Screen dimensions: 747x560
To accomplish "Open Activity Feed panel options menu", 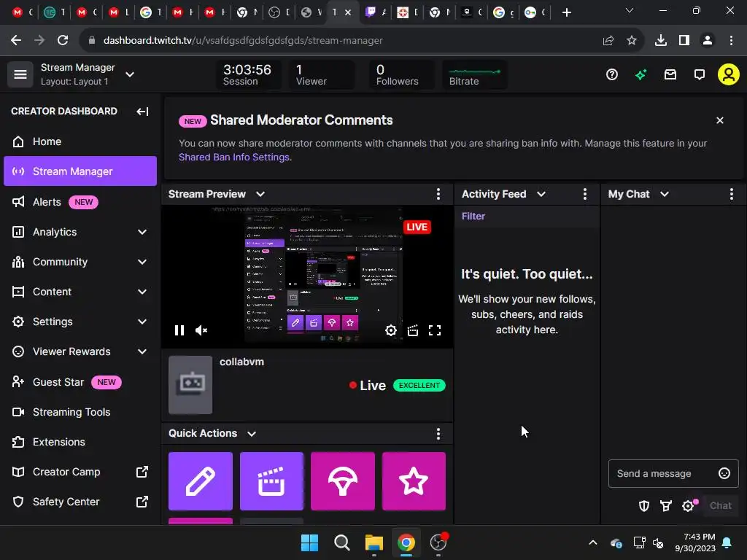I will click(x=585, y=194).
